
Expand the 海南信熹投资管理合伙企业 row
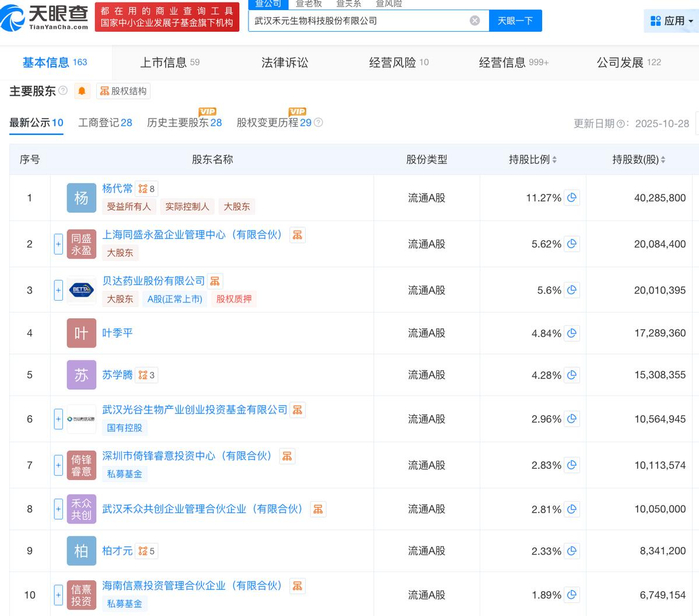[x=58, y=596]
